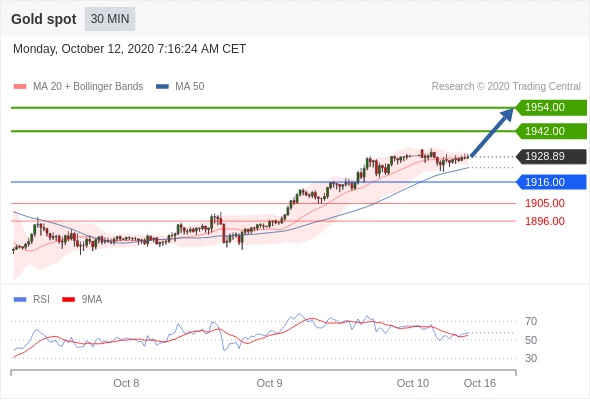Click the Oct 10 date axis label

413,383
